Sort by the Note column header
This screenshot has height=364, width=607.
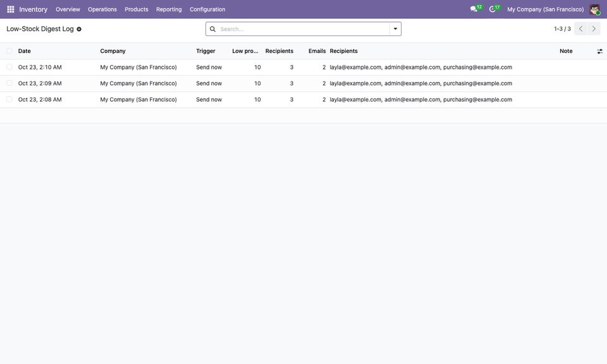[x=566, y=51]
